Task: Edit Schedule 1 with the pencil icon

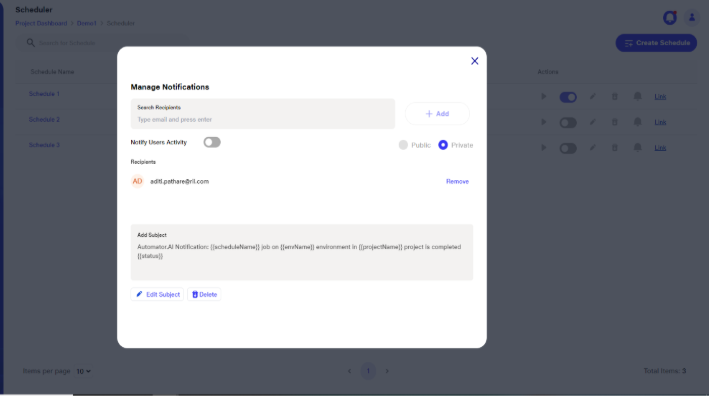Action: (592, 96)
